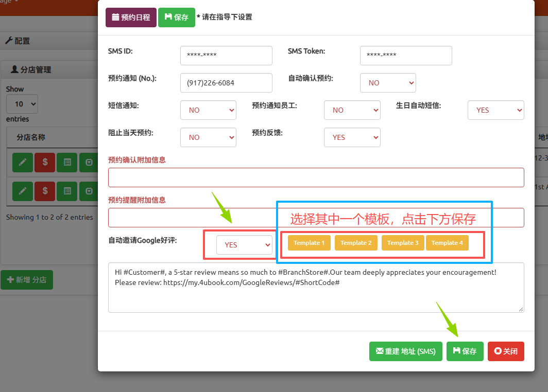Click the 自动邀请Google好评 label
548x392 pixels.
(143, 240)
